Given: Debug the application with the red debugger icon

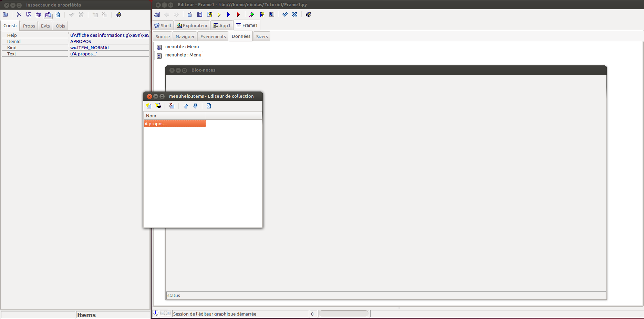Looking at the screenshot, I should click(238, 14).
